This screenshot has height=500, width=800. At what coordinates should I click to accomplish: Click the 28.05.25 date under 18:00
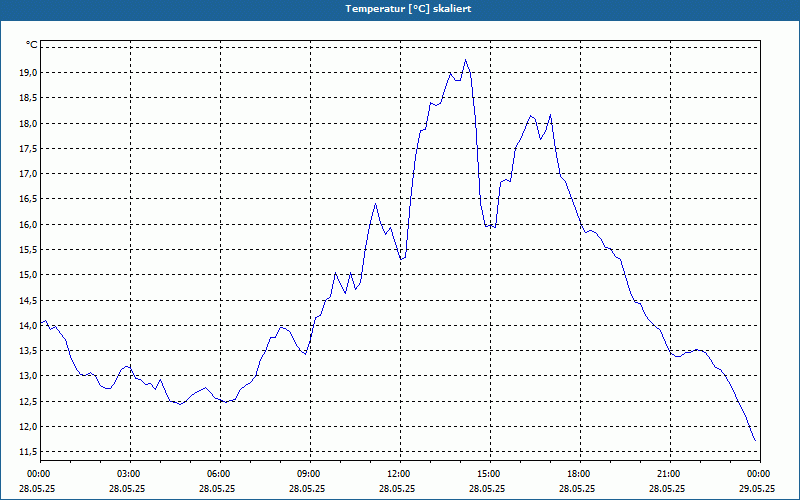click(x=577, y=488)
